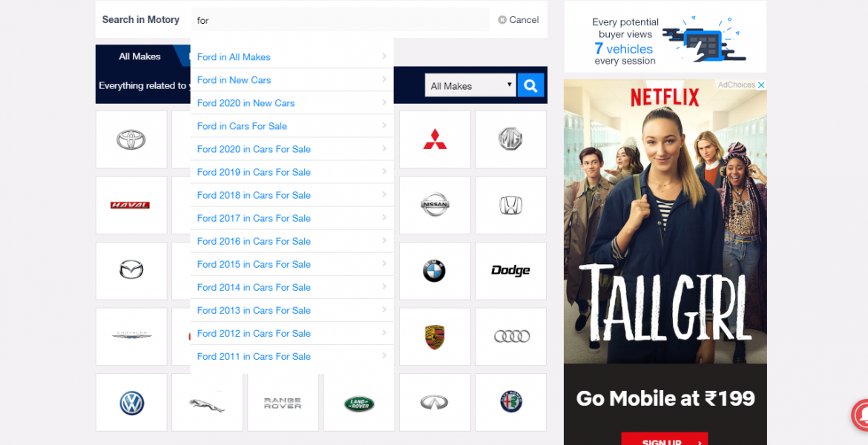Click the search text input field
868x445 pixels.
click(x=340, y=20)
